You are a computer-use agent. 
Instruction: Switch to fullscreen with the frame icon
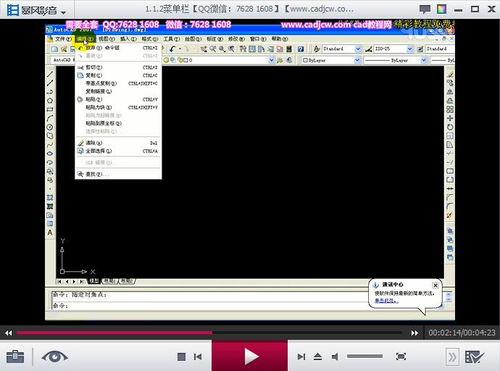pyautogui.click(x=401, y=357)
